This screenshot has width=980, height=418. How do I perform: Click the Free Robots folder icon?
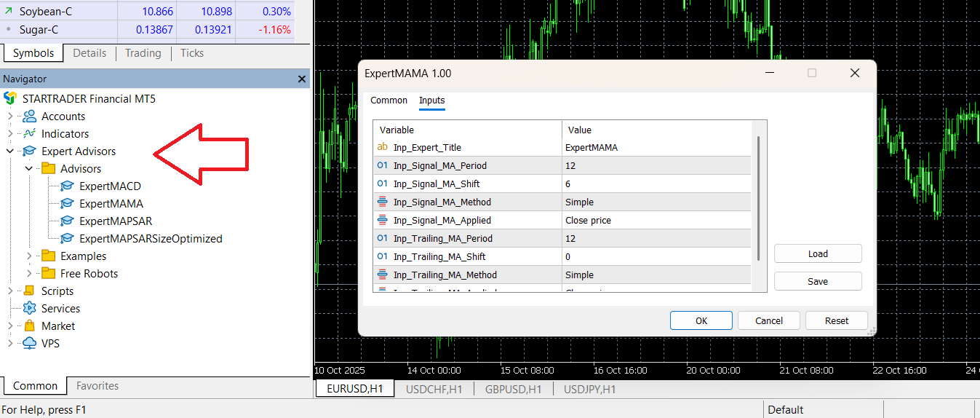(x=49, y=273)
